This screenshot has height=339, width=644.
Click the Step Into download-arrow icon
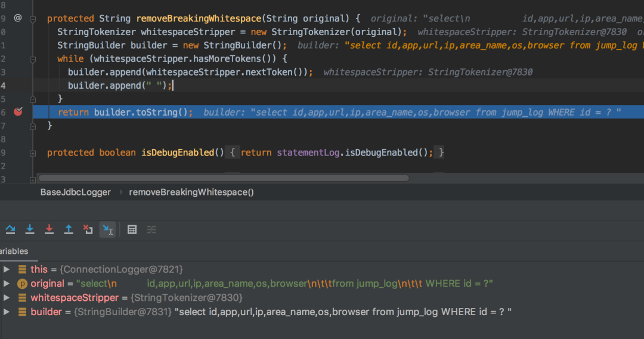click(30, 229)
